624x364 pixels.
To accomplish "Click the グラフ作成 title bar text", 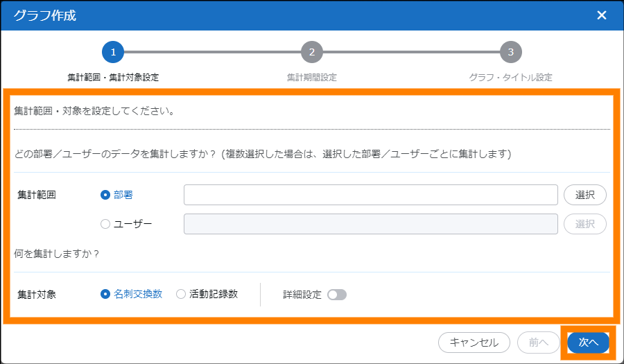I will pos(45,15).
